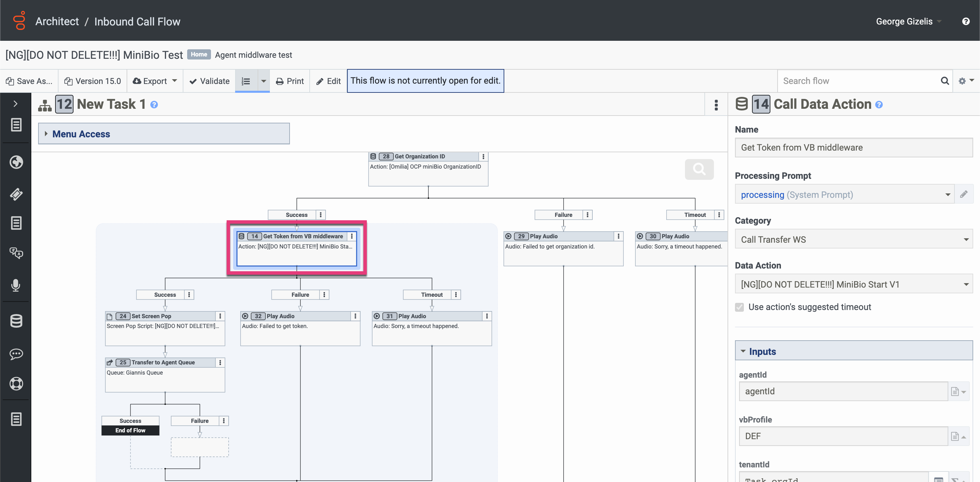Click the chat bubble icon in sidebar

(x=16, y=354)
